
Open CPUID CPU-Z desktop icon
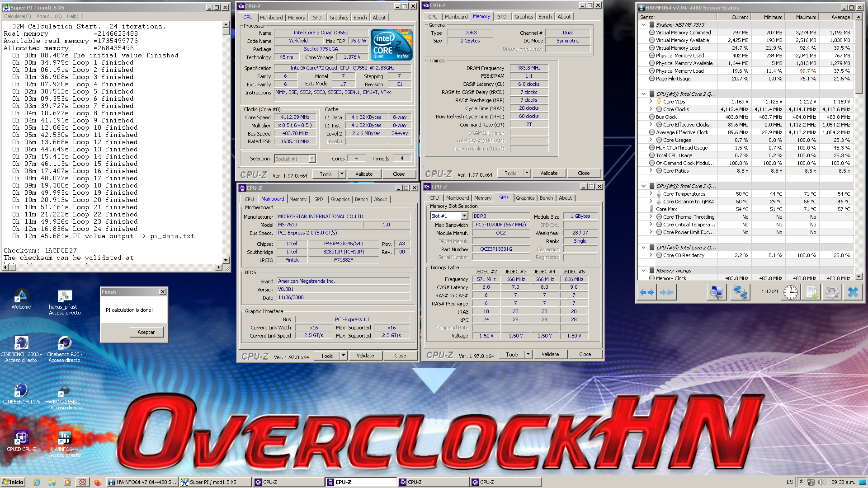point(21,441)
